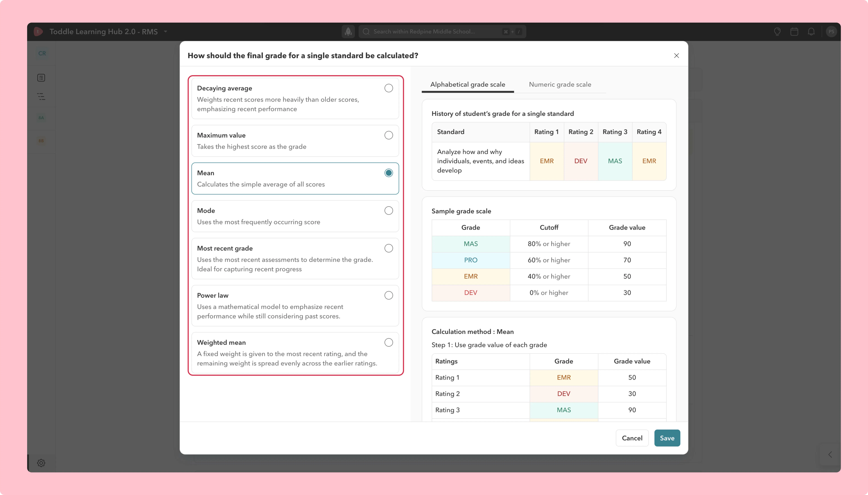The width and height of the screenshot is (868, 495).
Task: Click the grade value 30 in the calculation table Rating 2 row
Action: (632, 394)
